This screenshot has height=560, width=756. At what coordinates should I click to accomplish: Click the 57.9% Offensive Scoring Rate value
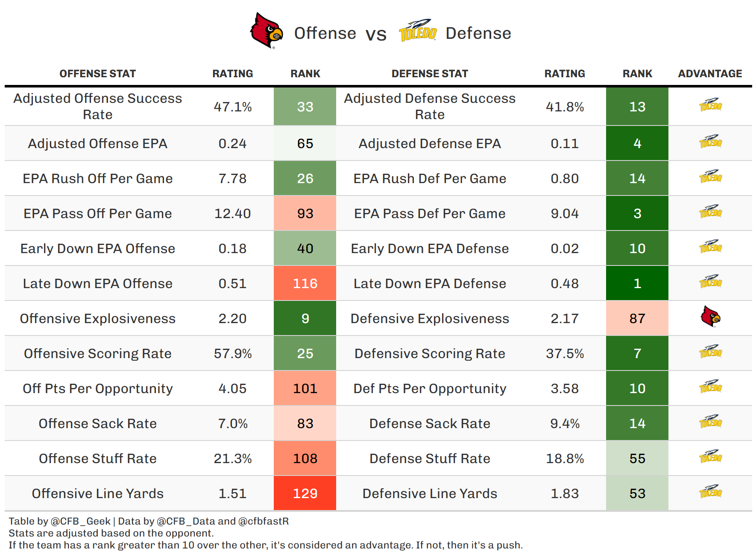click(x=233, y=353)
